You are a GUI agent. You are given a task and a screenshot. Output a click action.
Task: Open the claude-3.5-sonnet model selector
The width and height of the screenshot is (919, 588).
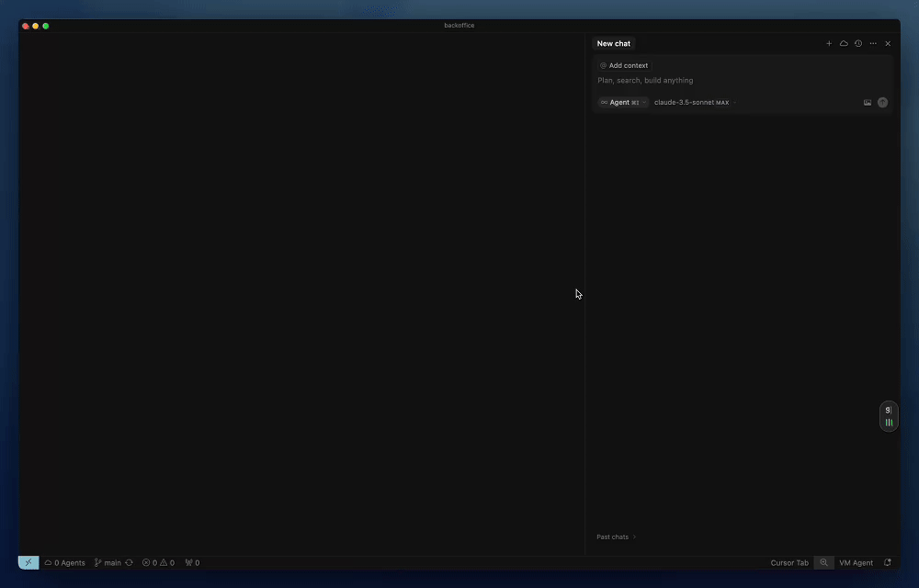pos(695,103)
